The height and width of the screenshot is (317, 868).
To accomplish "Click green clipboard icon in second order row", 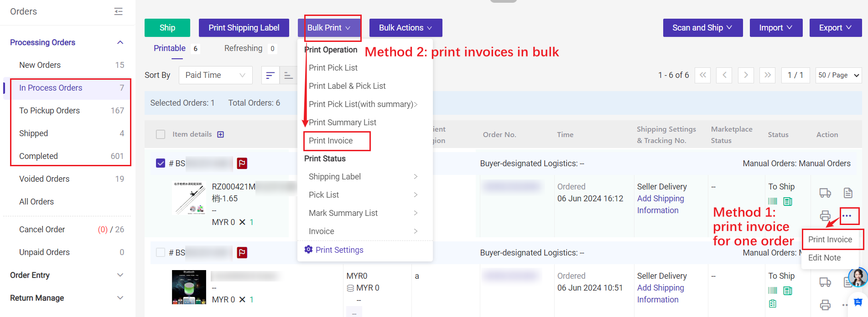I will click(x=773, y=304).
